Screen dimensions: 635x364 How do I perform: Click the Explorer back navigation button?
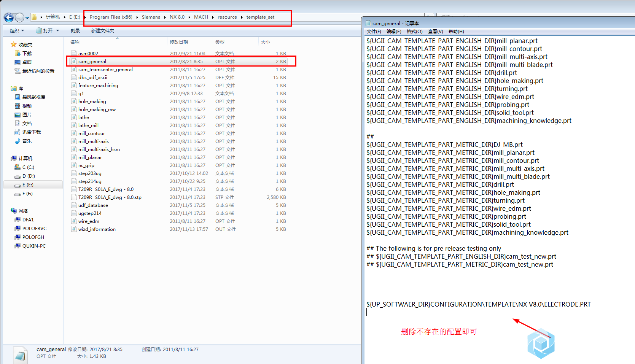coord(8,17)
